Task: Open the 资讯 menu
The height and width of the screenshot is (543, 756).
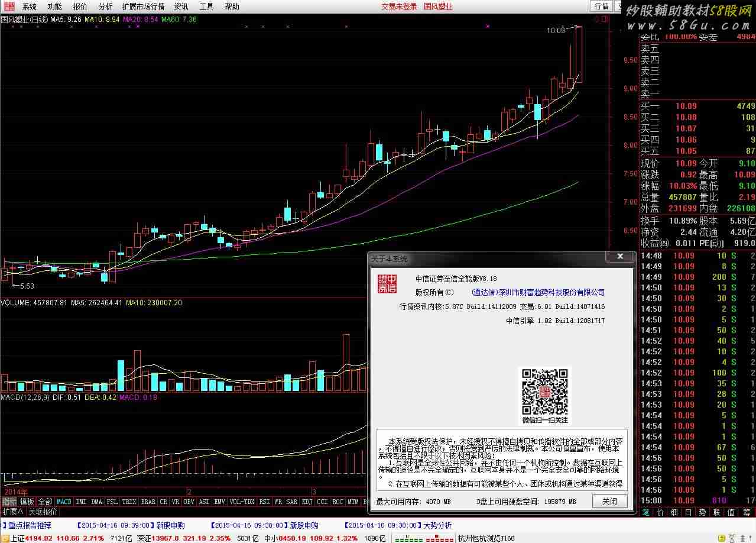Action: (x=181, y=7)
